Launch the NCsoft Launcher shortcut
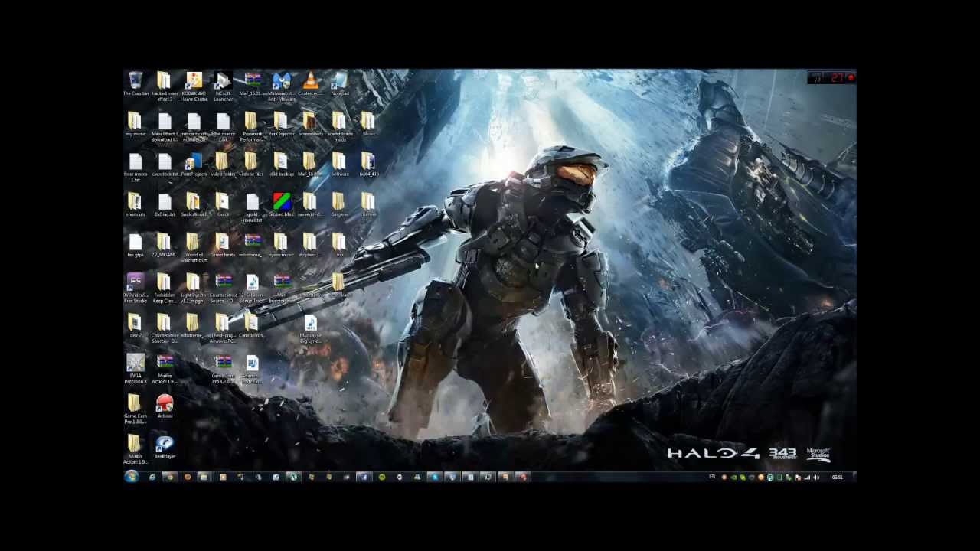The width and height of the screenshot is (980, 551). pyautogui.click(x=223, y=84)
